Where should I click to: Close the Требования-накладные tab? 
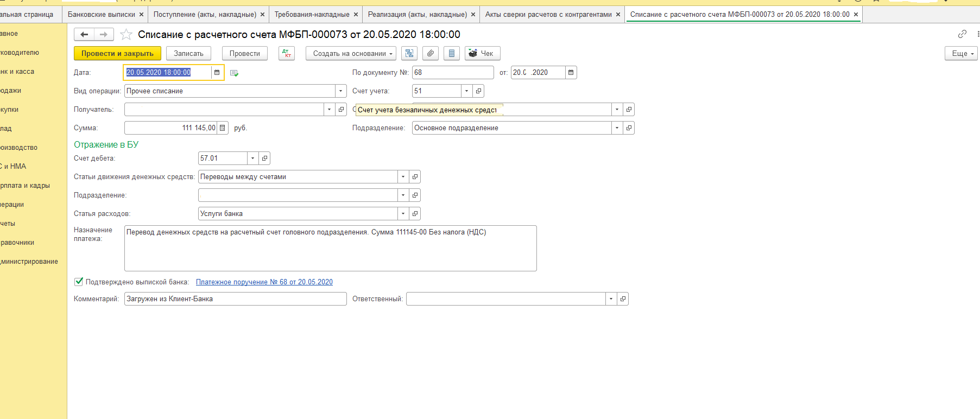tap(356, 15)
